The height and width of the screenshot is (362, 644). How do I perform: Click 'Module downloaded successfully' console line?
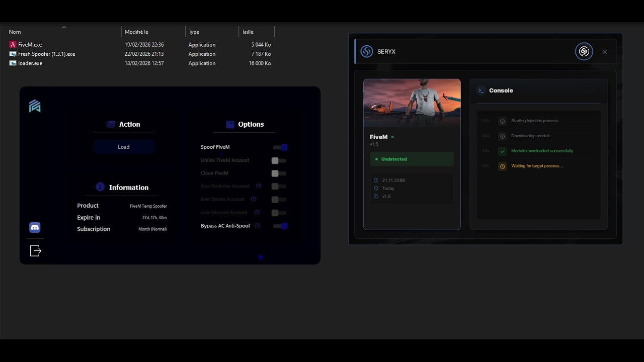[542, 151]
